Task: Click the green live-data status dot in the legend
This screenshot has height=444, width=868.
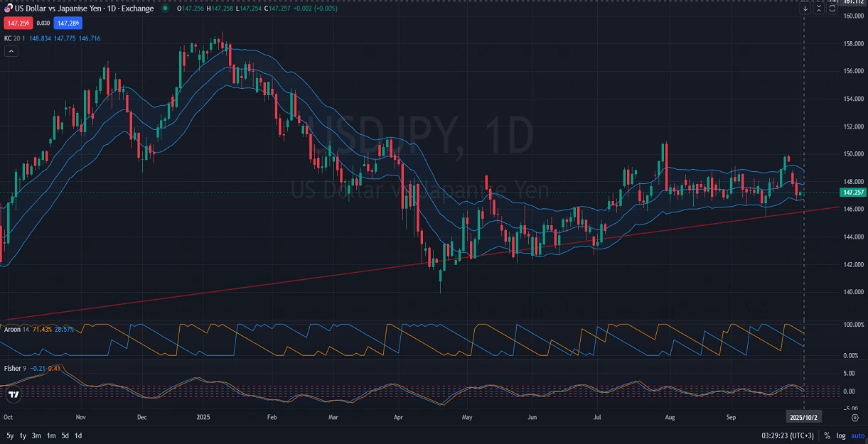Action: [164, 8]
